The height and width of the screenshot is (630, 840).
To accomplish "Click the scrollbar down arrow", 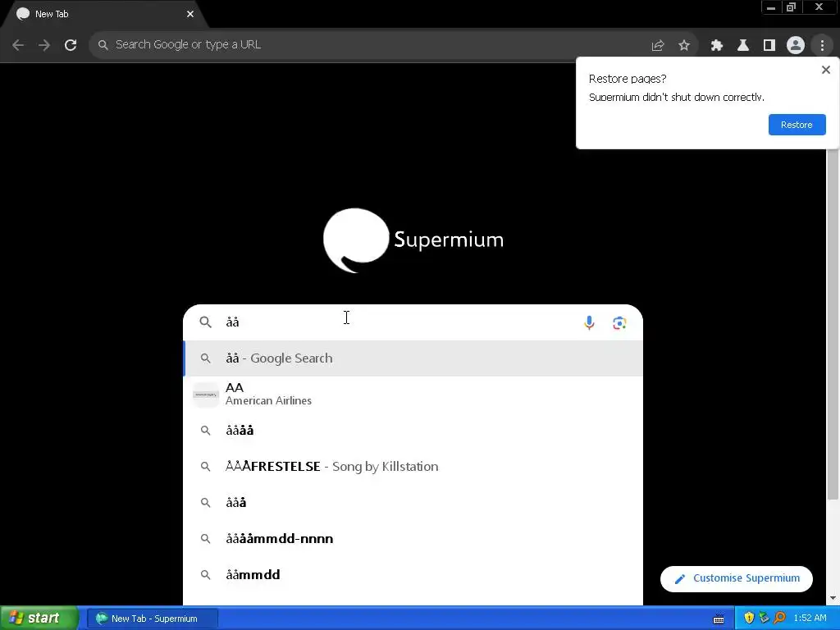I will coord(833,598).
